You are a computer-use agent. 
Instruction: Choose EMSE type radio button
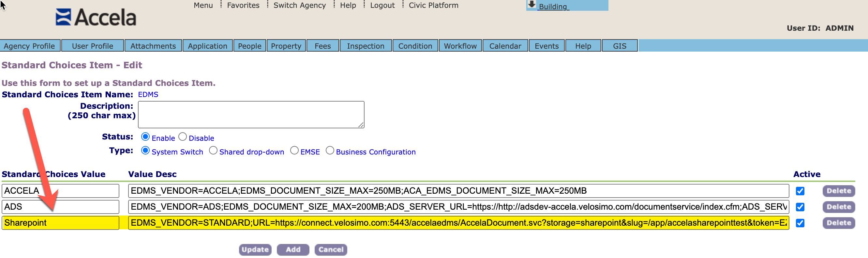[x=294, y=151]
